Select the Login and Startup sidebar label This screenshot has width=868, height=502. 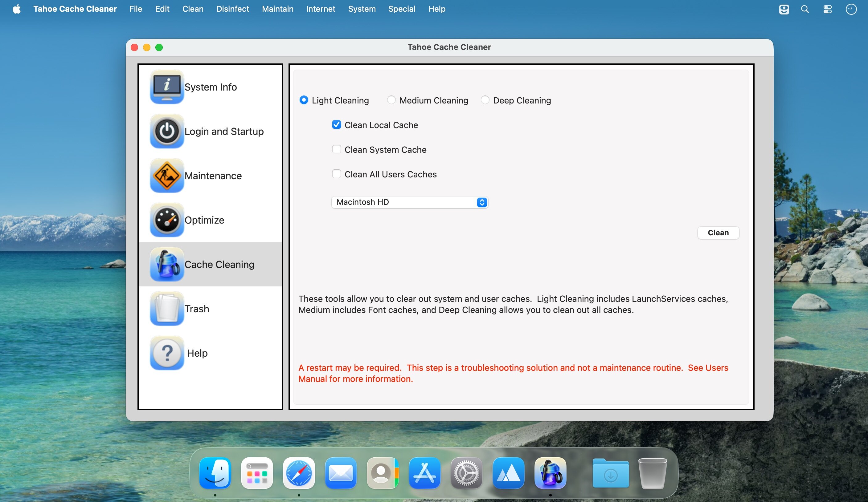[224, 132]
